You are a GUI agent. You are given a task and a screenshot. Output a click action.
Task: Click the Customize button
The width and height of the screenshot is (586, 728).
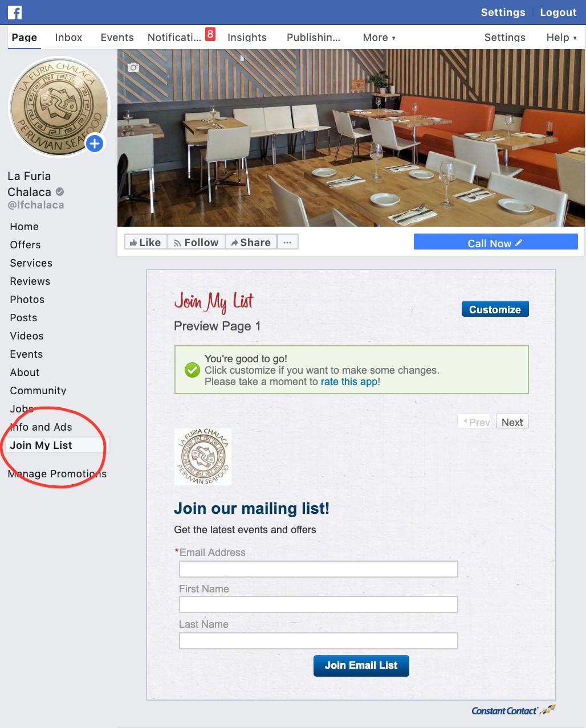(x=495, y=309)
